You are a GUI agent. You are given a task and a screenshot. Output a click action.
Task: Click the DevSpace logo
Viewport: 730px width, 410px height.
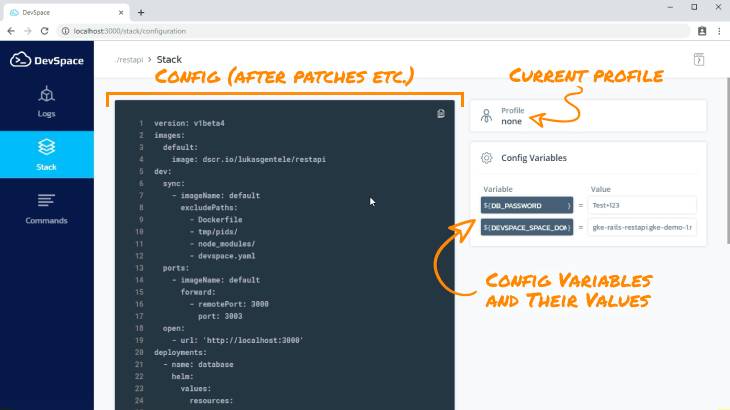point(47,60)
